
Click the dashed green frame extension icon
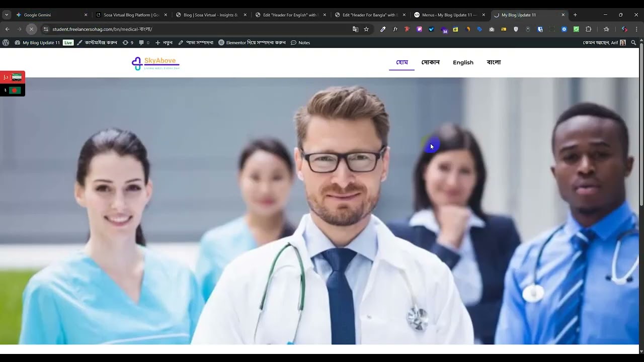pyautogui.click(x=552, y=29)
